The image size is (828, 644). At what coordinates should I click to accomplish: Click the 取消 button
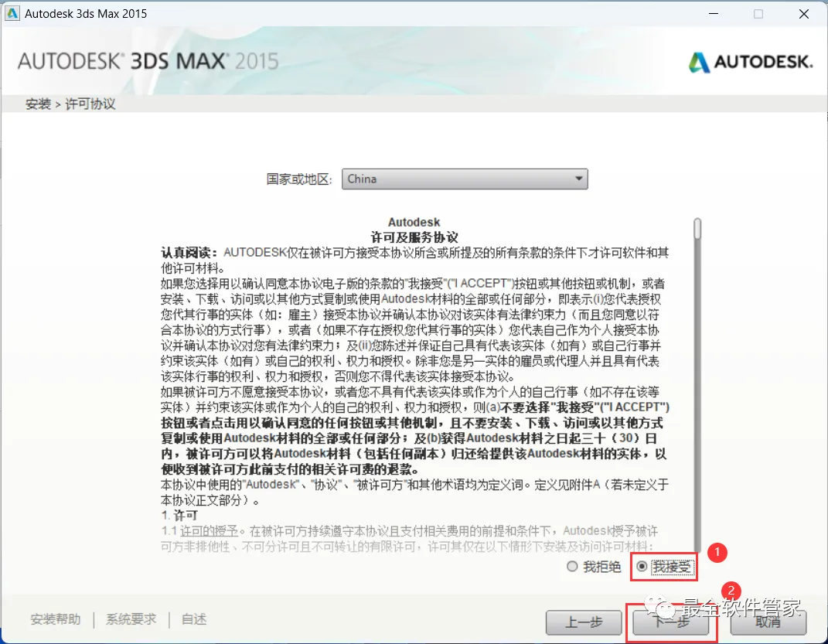point(768,622)
